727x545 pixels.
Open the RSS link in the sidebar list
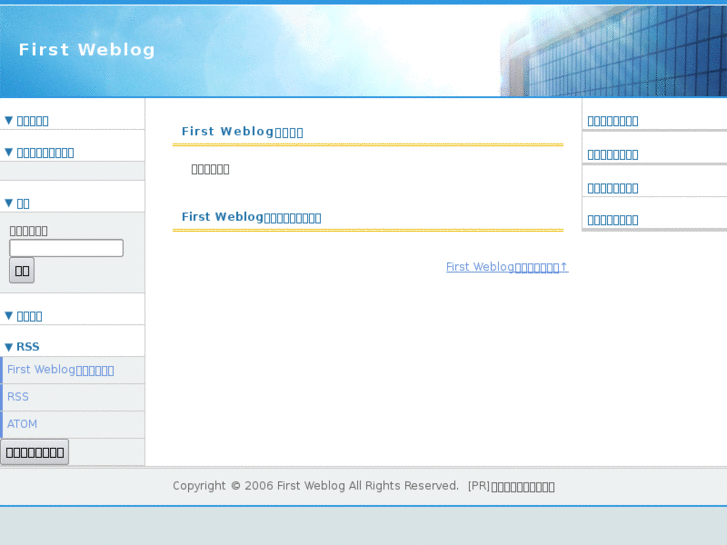[18, 397]
